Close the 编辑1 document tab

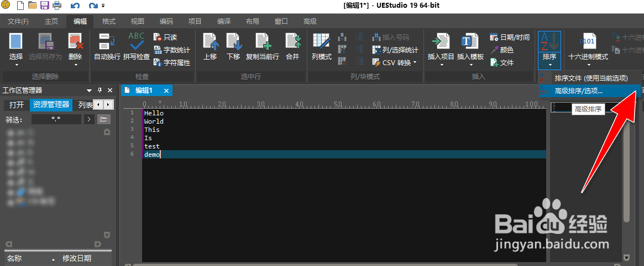(166, 91)
